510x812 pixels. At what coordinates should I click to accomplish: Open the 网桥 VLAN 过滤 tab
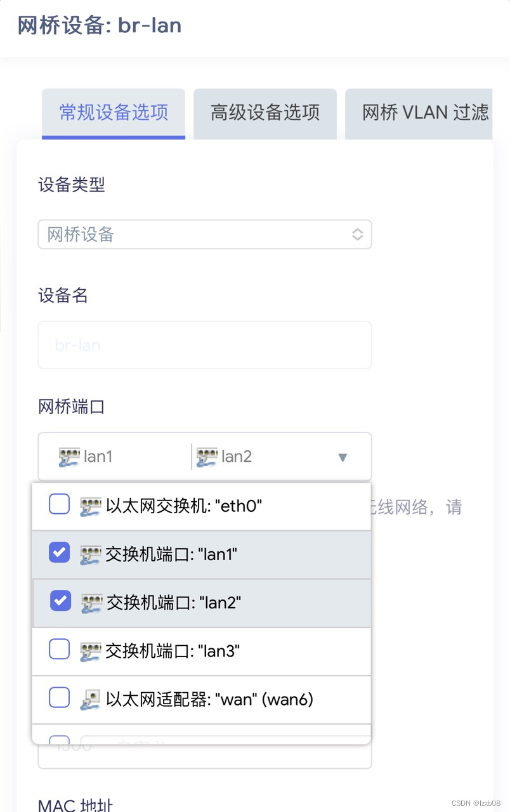(x=419, y=114)
